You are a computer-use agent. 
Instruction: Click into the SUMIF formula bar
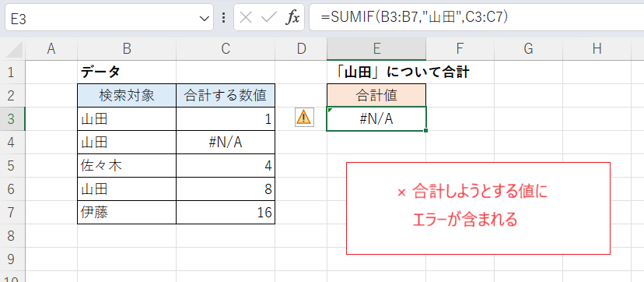point(476,18)
